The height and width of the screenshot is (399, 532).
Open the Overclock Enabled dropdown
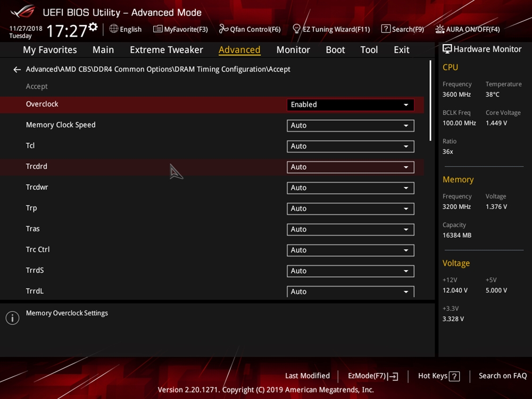[351, 105]
